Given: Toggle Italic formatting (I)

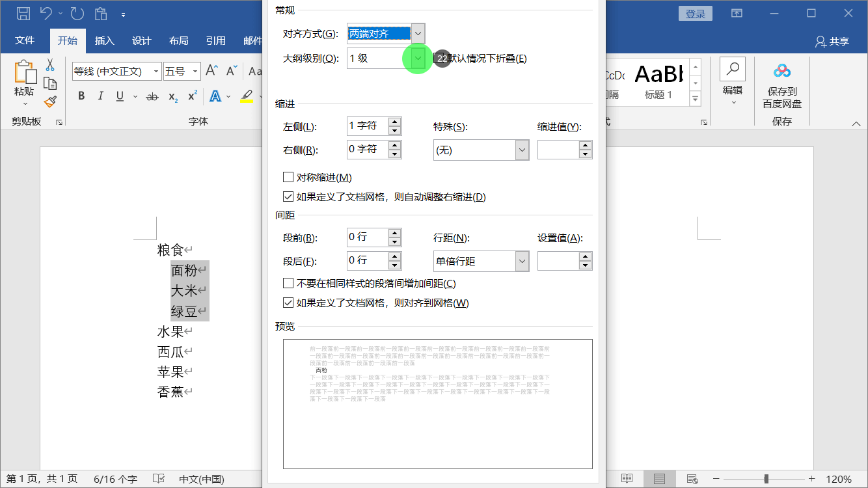Looking at the screenshot, I should click(x=100, y=96).
